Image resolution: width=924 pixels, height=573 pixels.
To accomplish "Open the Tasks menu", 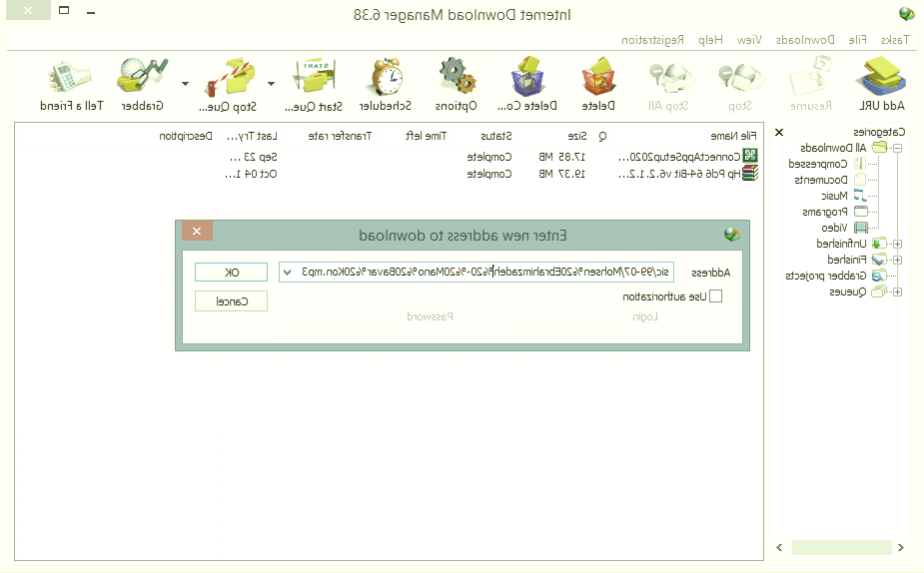I will point(895,40).
